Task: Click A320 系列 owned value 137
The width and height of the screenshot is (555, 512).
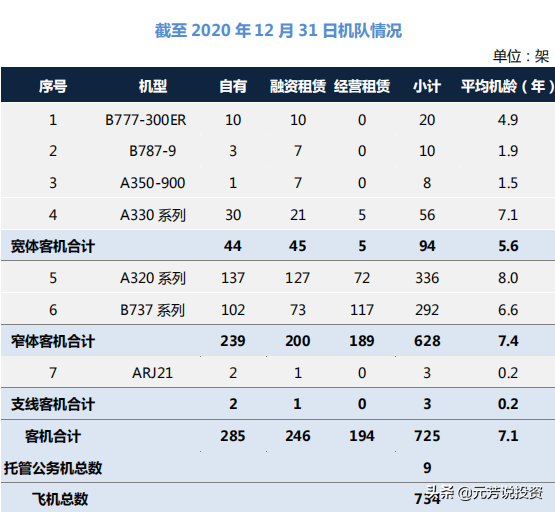Action: point(233,278)
